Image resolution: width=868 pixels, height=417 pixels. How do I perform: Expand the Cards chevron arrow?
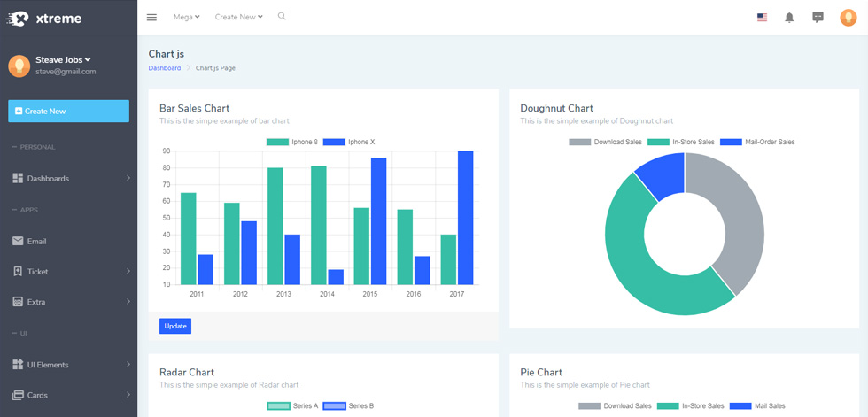point(128,395)
